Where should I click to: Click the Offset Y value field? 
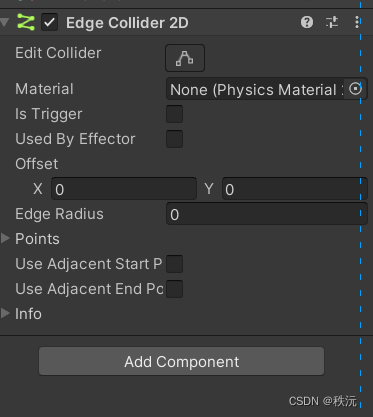295,189
